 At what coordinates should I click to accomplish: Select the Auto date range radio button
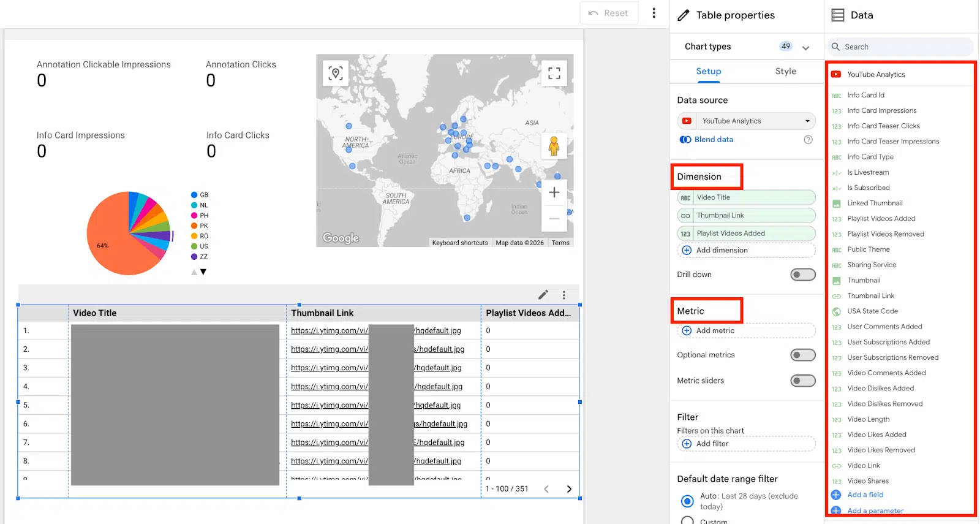point(687,501)
